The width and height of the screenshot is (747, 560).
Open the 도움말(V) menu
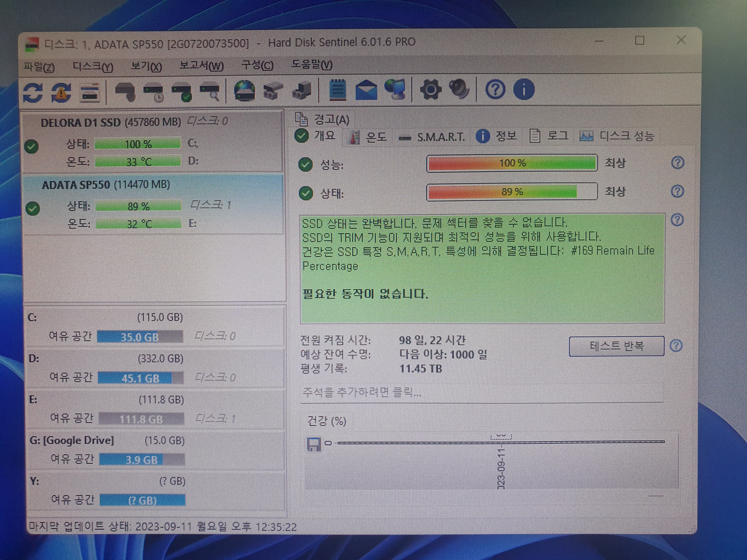312,64
